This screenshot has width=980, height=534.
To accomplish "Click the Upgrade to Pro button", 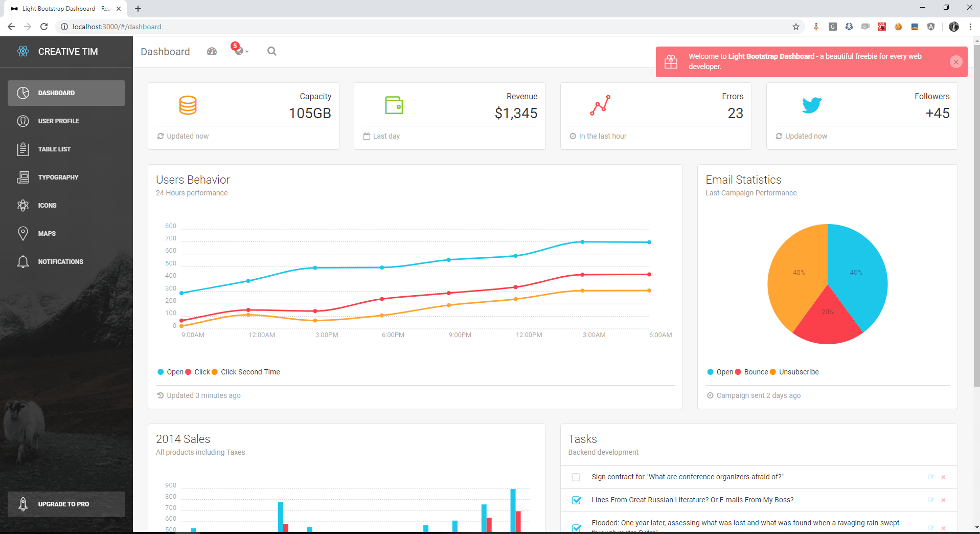I will pos(66,504).
